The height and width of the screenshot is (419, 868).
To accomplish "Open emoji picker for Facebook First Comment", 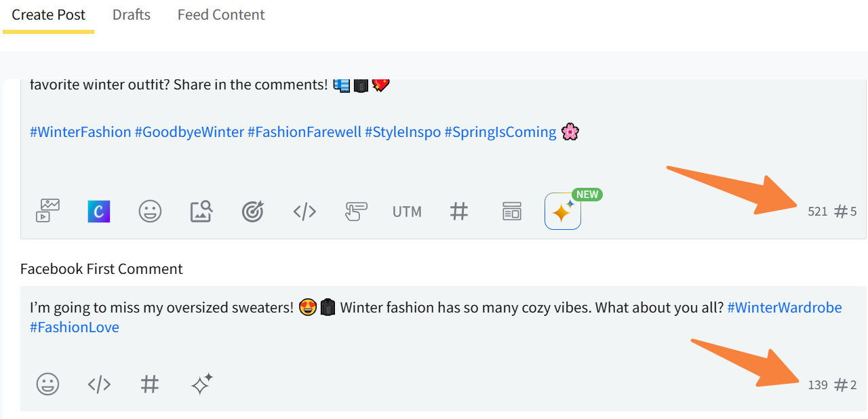I will (x=47, y=385).
